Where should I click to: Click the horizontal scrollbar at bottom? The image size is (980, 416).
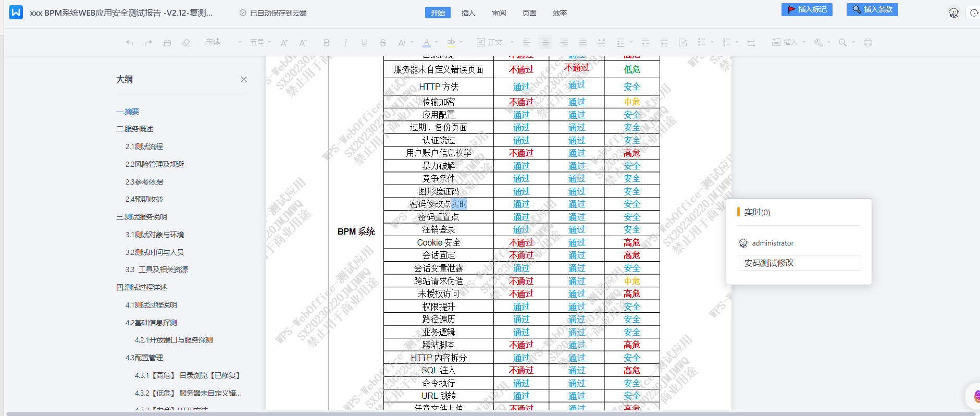(490, 414)
